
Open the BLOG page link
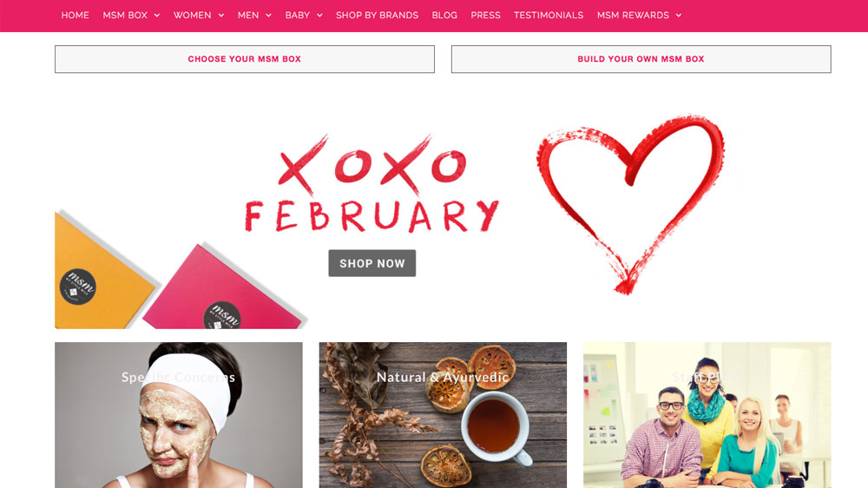(444, 16)
